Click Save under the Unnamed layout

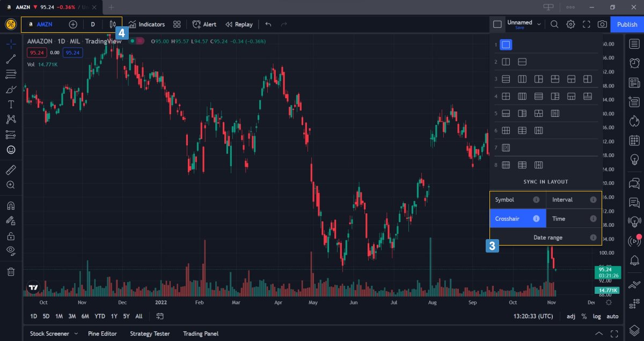click(x=519, y=27)
